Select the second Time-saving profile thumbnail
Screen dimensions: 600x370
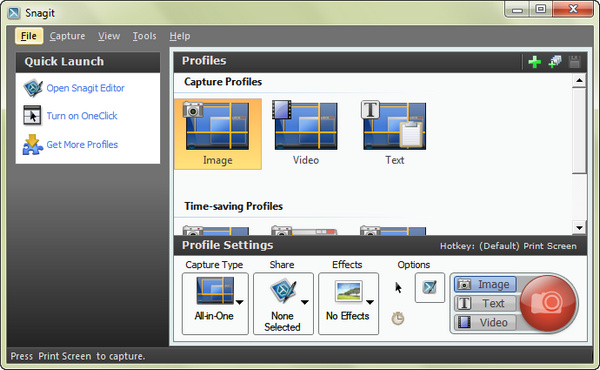304,230
